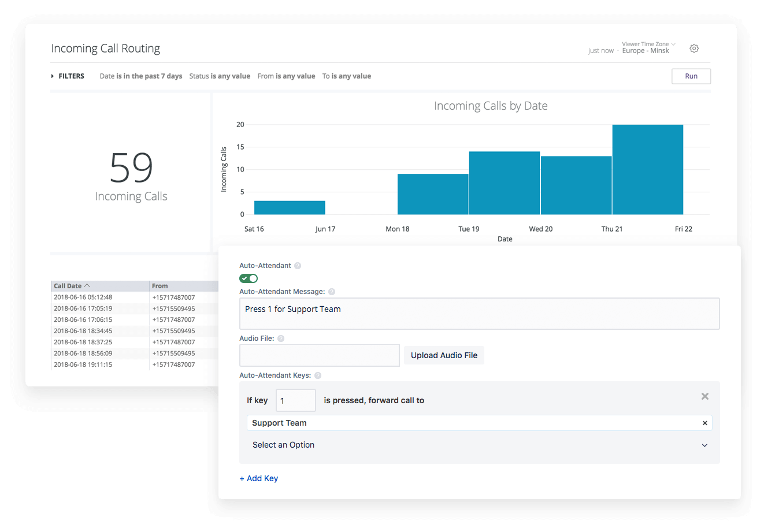Click inside the Auto-Attendant Message box
Image resolution: width=764 pixels, height=532 pixels.
coord(479,313)
